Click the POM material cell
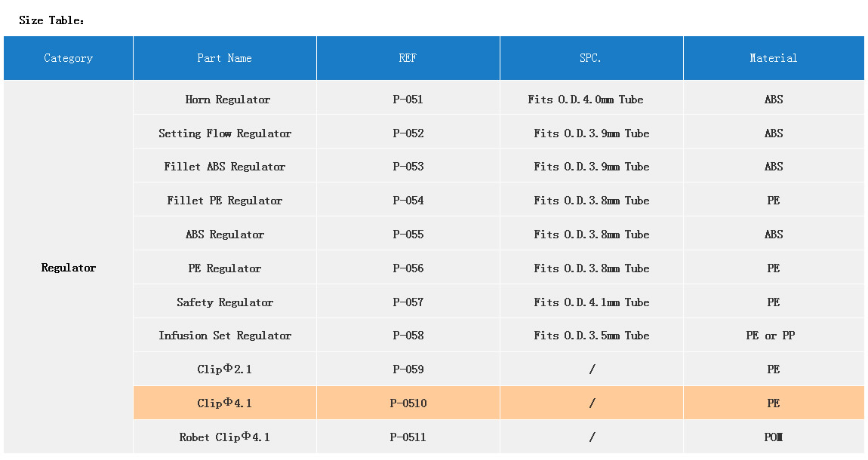 (773, 437)
